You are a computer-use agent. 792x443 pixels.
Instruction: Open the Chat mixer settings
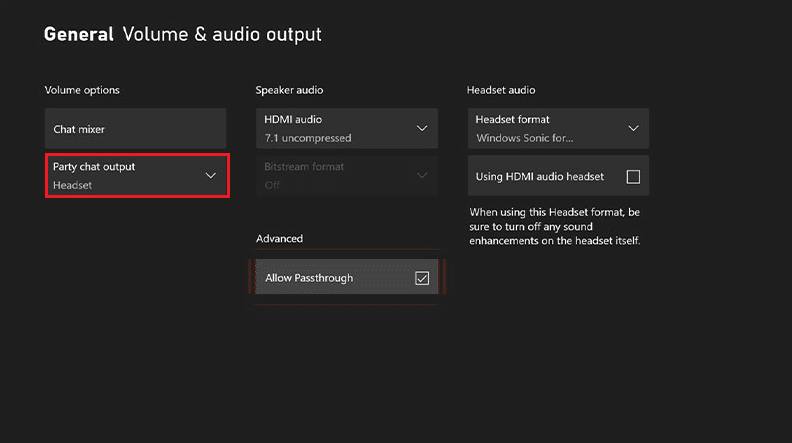[x=135, y=129]
